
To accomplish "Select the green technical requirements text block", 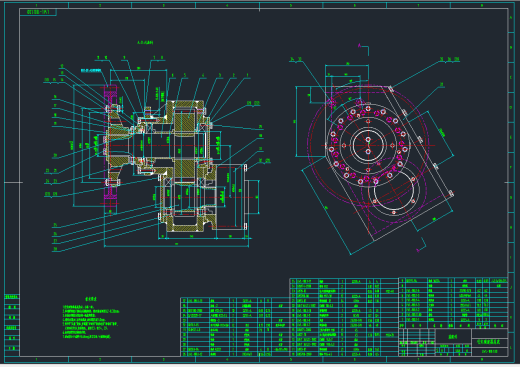I will 91,318.
